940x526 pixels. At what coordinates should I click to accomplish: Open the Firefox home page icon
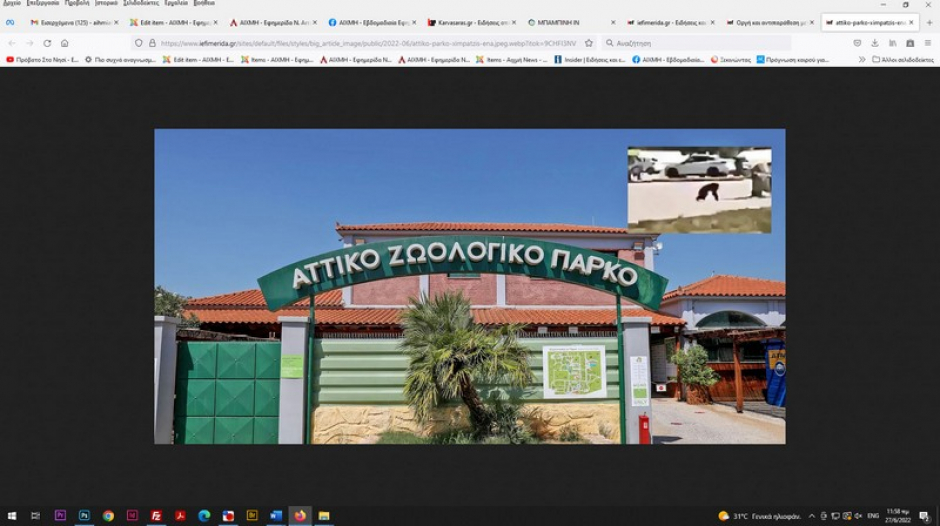65,43
